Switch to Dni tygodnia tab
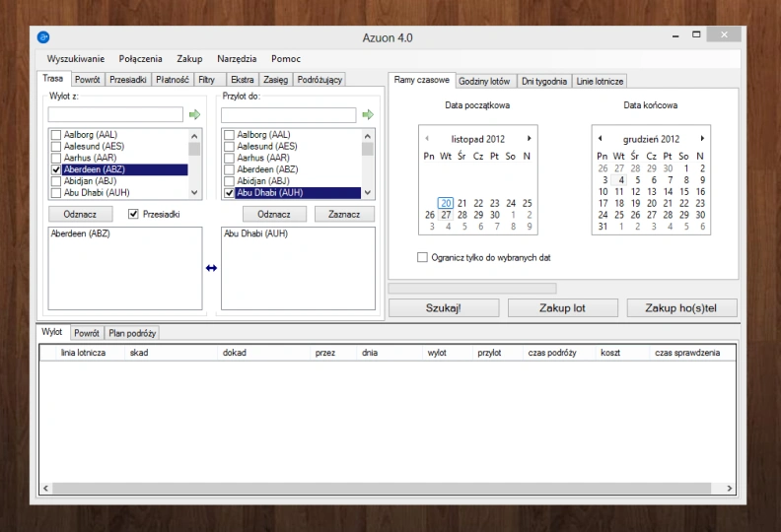 544,81
